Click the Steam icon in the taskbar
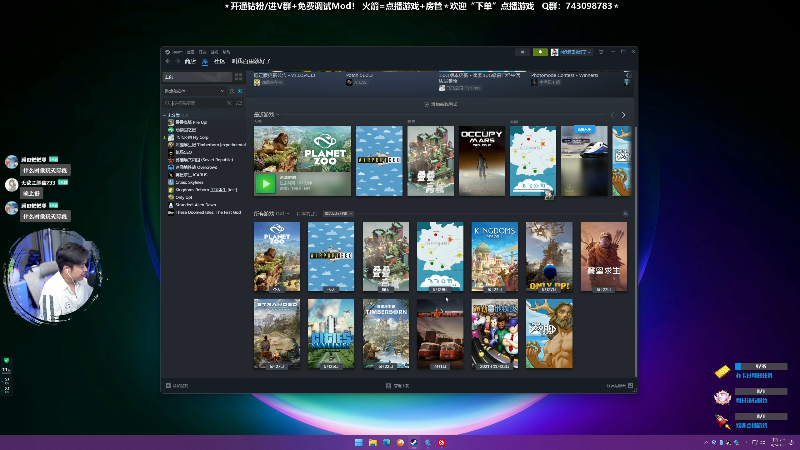 [414, 442]
